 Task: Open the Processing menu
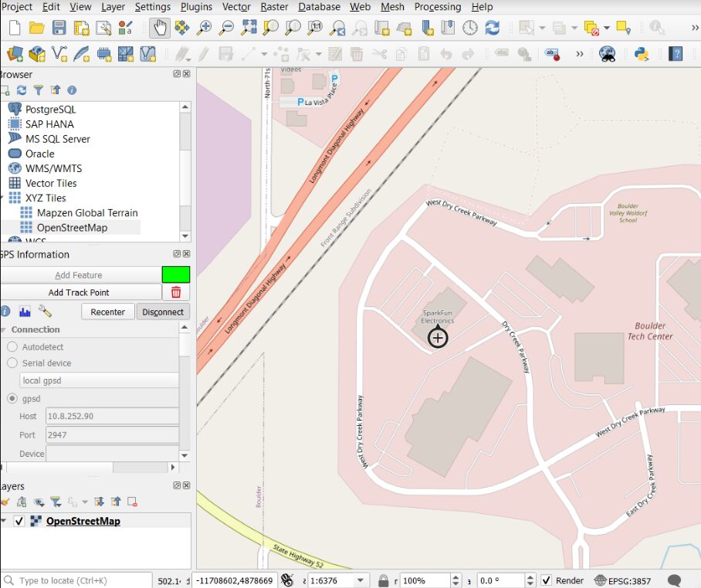coord(437,7)
